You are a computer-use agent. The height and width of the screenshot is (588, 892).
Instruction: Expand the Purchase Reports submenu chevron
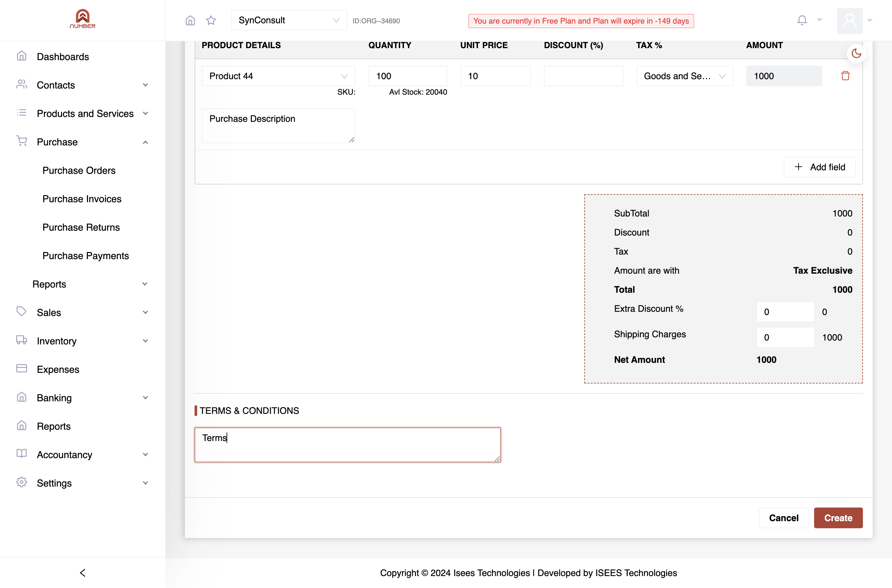145,284
